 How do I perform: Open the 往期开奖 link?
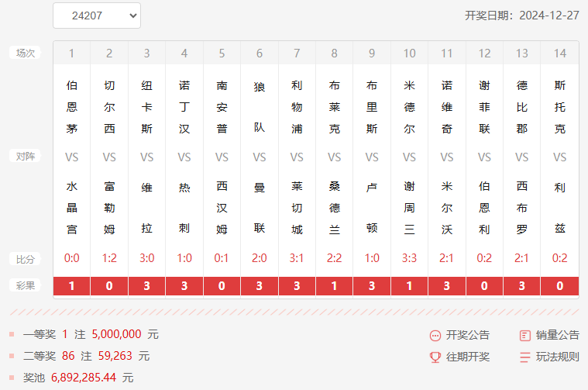468,357
